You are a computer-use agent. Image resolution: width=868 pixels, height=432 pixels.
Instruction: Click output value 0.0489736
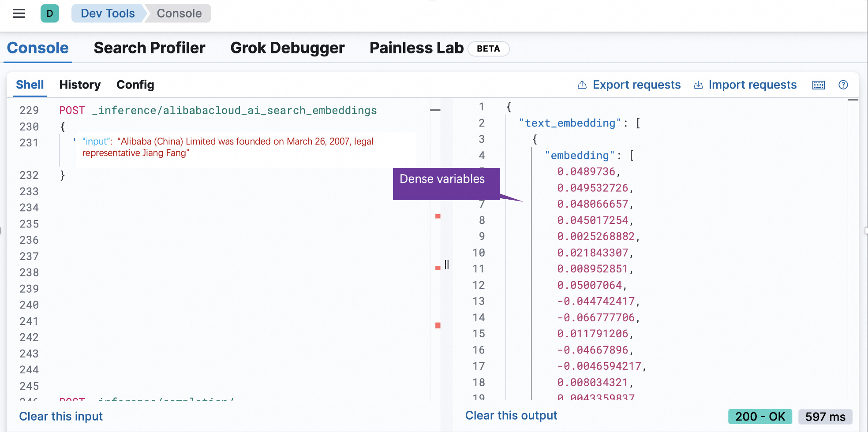point(586,171)
